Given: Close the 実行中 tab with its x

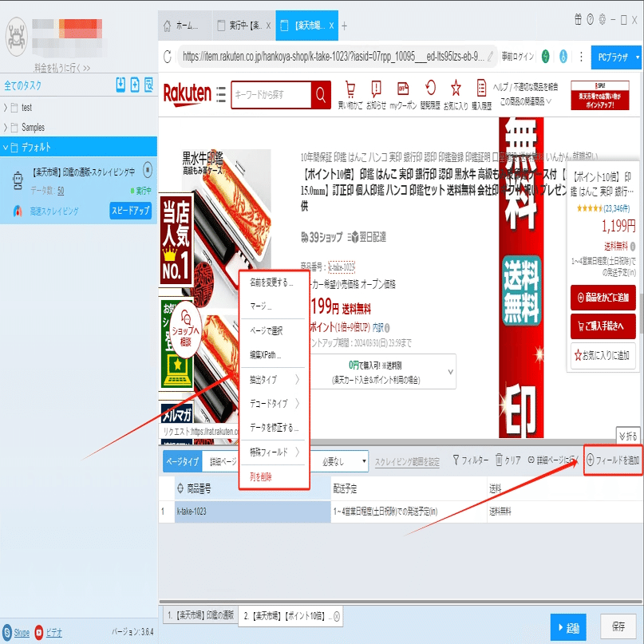Looking at the screenshot, I should [x=268, y=26].
